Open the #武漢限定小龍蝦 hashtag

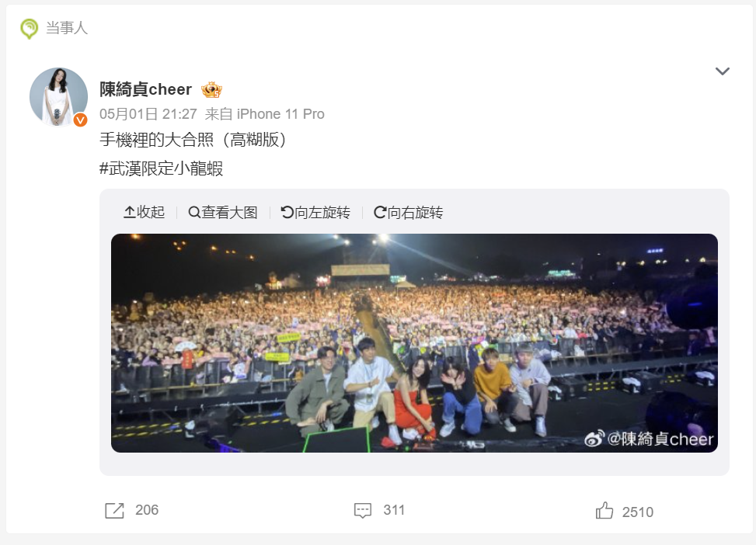161,168
